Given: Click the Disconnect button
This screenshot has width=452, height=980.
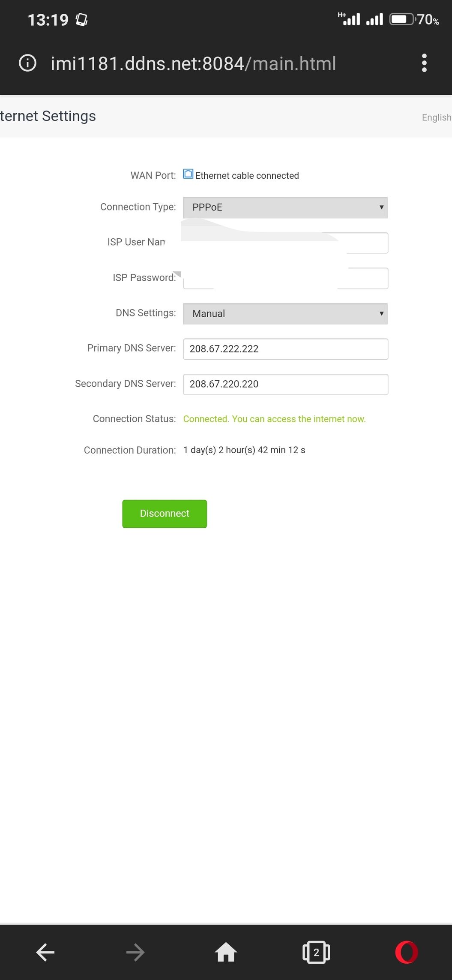Looking at the screenshot, I should click(165, 514).
